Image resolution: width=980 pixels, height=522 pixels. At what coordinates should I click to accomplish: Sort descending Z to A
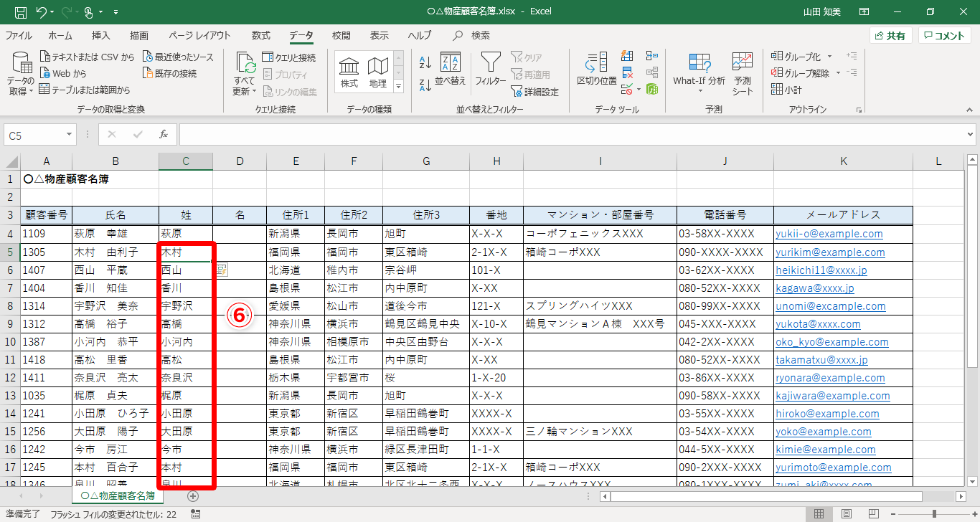425,84
